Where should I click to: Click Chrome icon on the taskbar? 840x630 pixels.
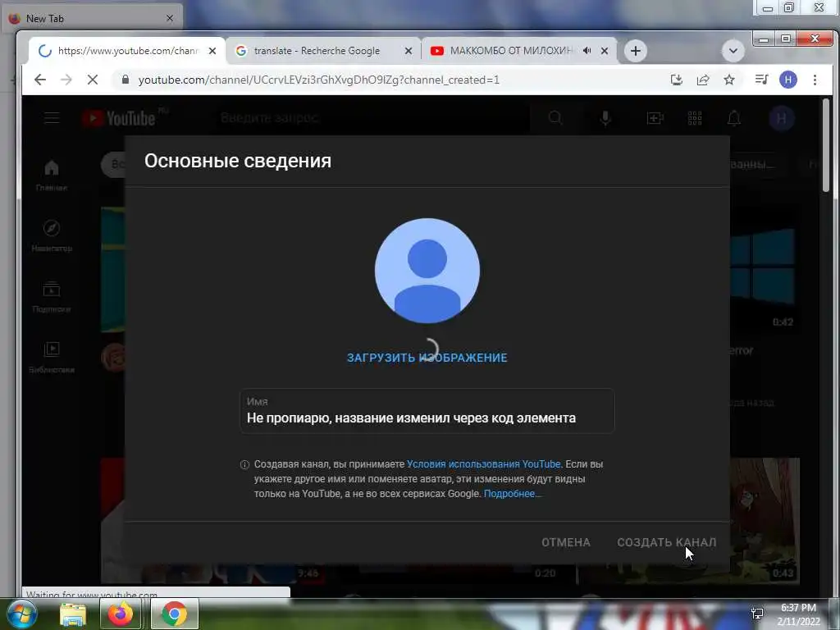pos(174,614)
